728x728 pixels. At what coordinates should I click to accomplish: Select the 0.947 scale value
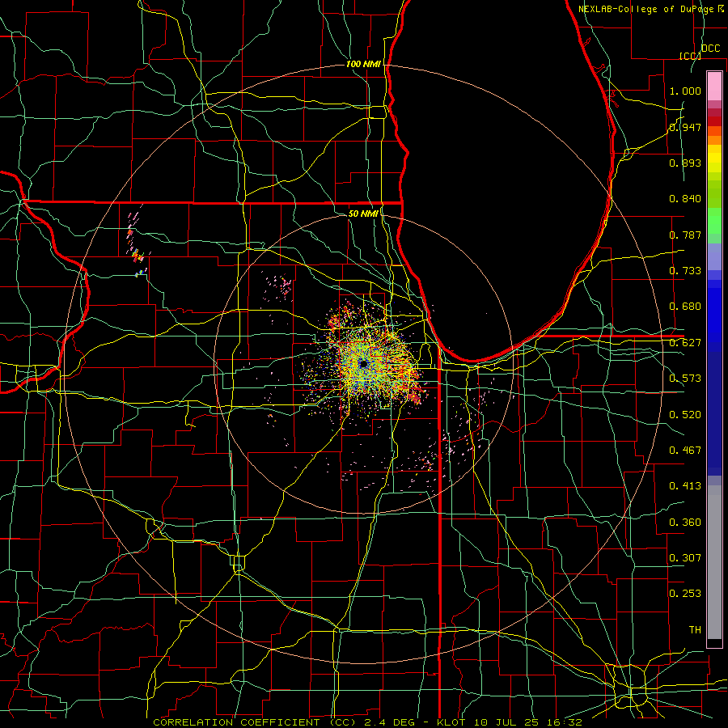[685, 127]
